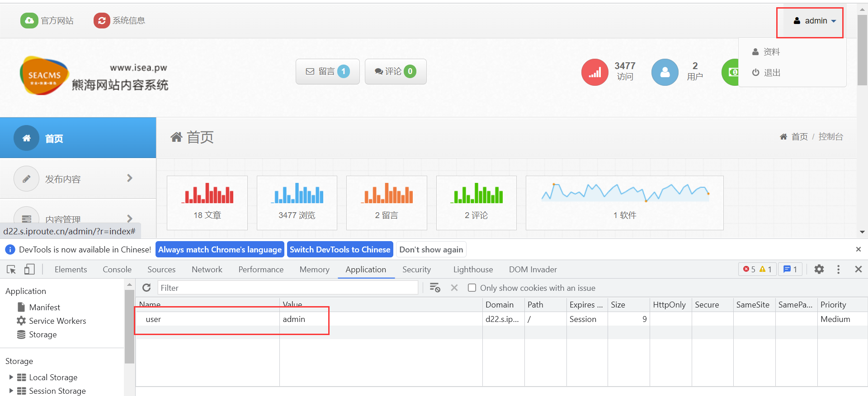Viewport: 868px width, 396px height.
Task: Click the red system info refresh icon
Action: [102, 20]
